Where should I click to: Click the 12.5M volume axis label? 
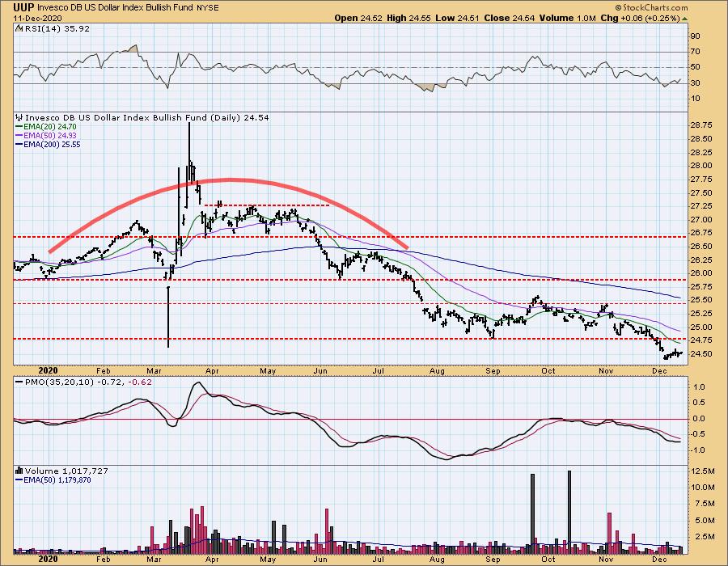[702, 471]
